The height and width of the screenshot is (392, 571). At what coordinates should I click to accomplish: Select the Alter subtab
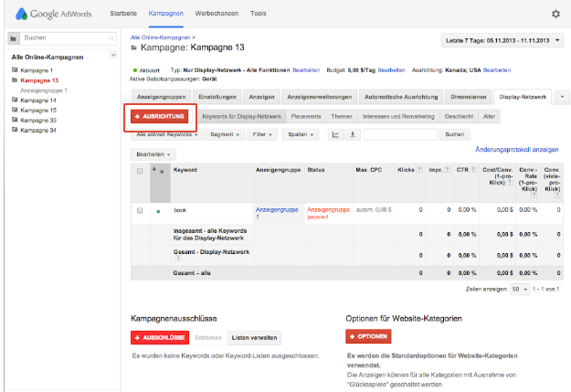click(489, 117)
